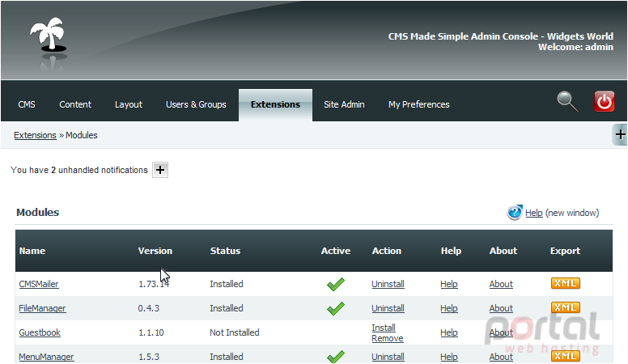
Task: Open About for CMSMailer
Action: tap(501, 284)
